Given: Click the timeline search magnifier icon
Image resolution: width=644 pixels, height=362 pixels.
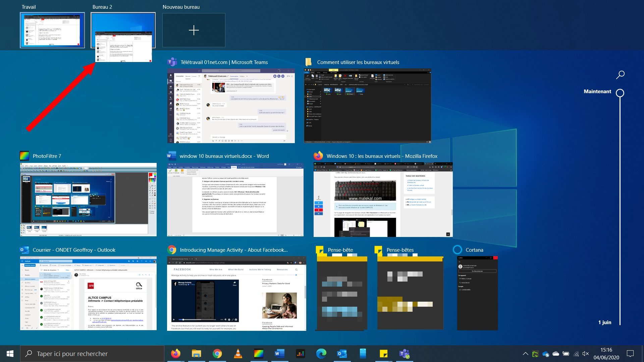Looking at the screenshot, I should (620, 75).
